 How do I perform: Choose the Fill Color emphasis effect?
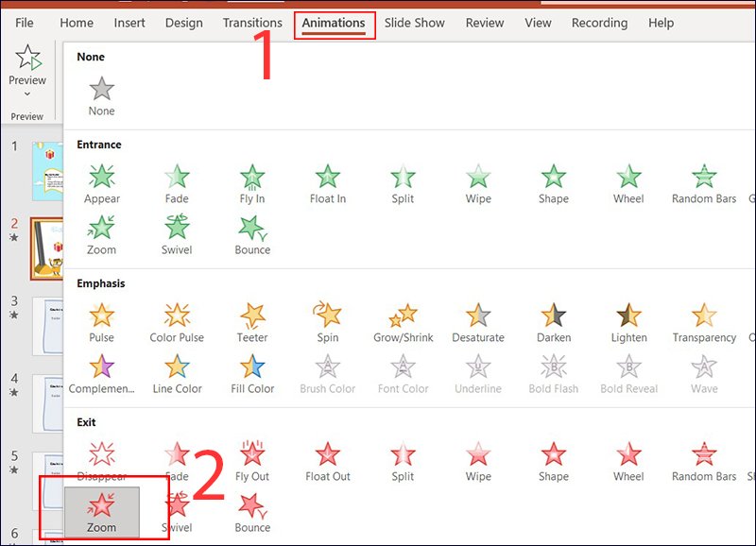pyautogui.click(x=252, y=374)
